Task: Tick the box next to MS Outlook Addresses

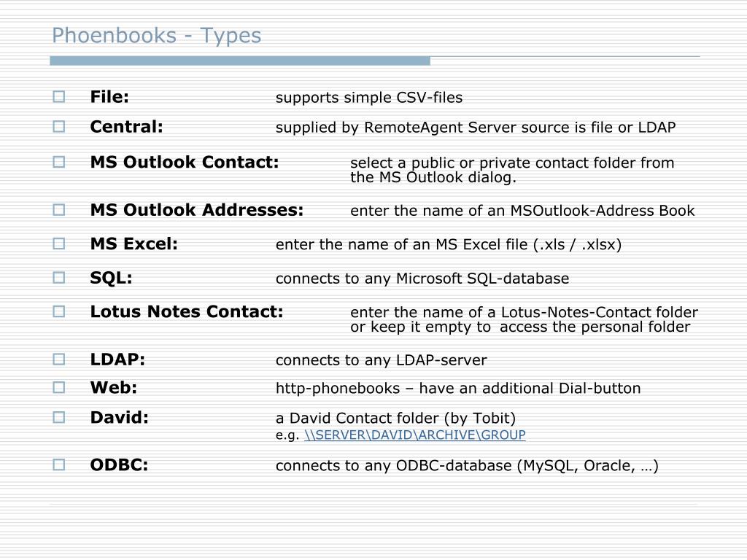Action: point(59,209)
